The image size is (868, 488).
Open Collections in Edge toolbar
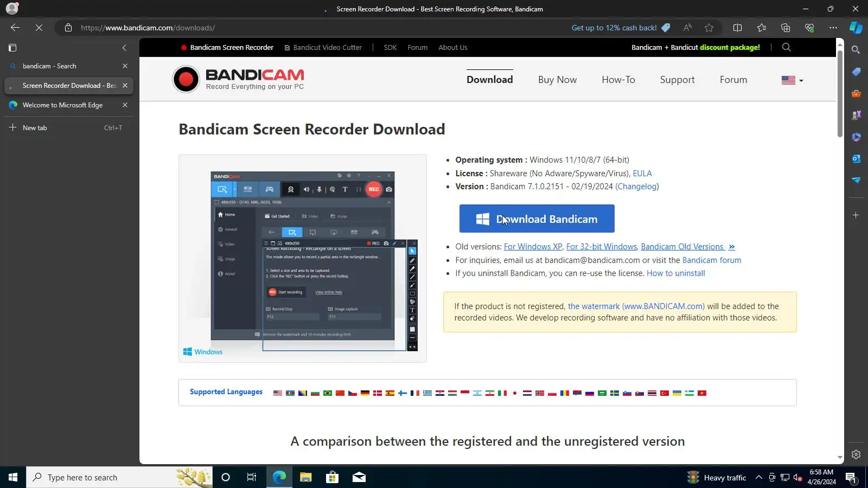[786, 28]
